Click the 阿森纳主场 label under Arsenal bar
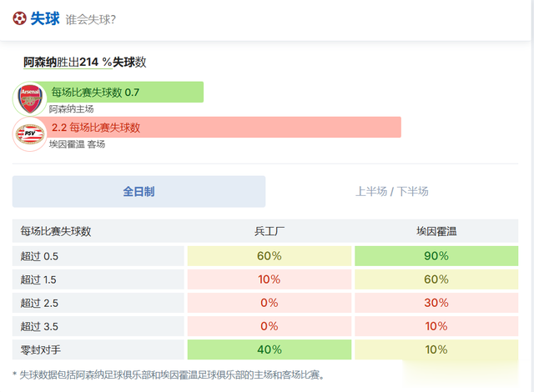 71,109
